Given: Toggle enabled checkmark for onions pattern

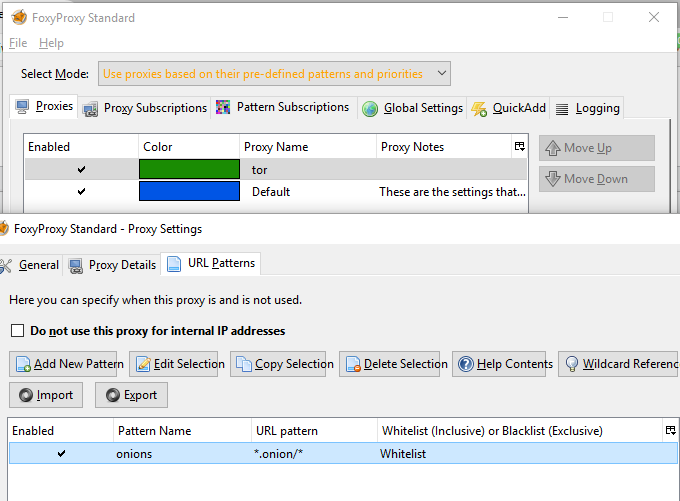Looking at the screenshot, I should coord(61,453).
